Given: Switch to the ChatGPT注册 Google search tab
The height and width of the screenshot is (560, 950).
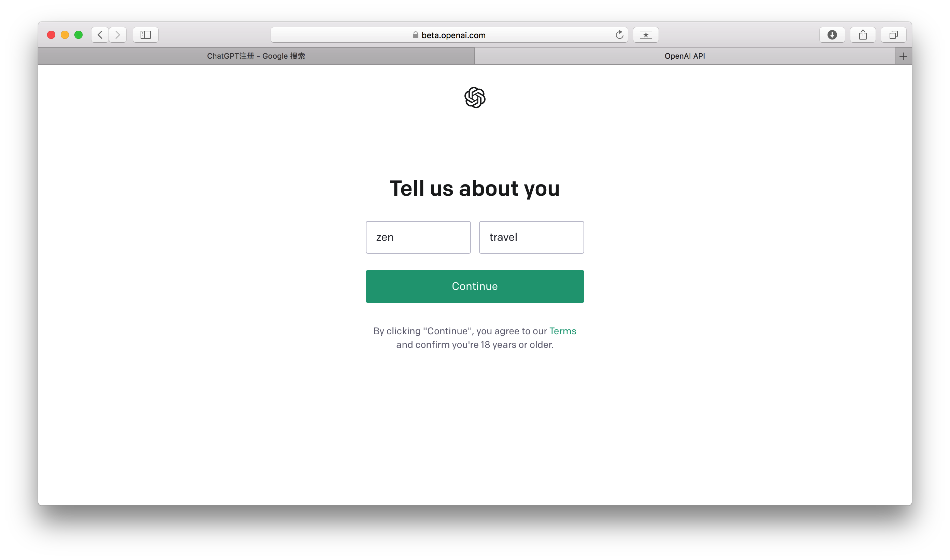Looking at the screenshot, I should (256, 56).
